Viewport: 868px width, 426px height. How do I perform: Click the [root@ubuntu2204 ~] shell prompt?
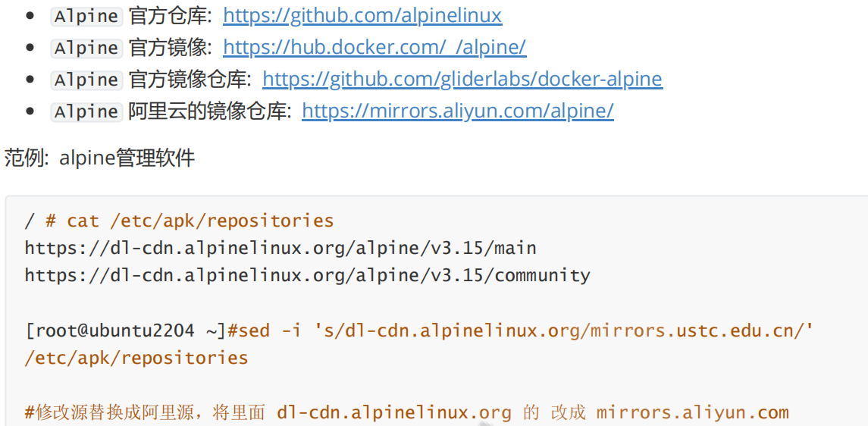125,330
